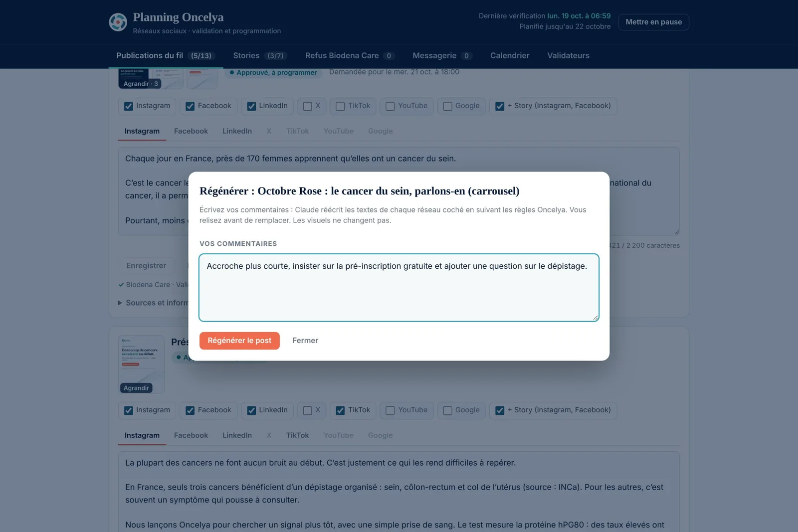Screen dimensions: 798x532
Task: Select TikTok text tab of second post
Action: pos(297,435)
